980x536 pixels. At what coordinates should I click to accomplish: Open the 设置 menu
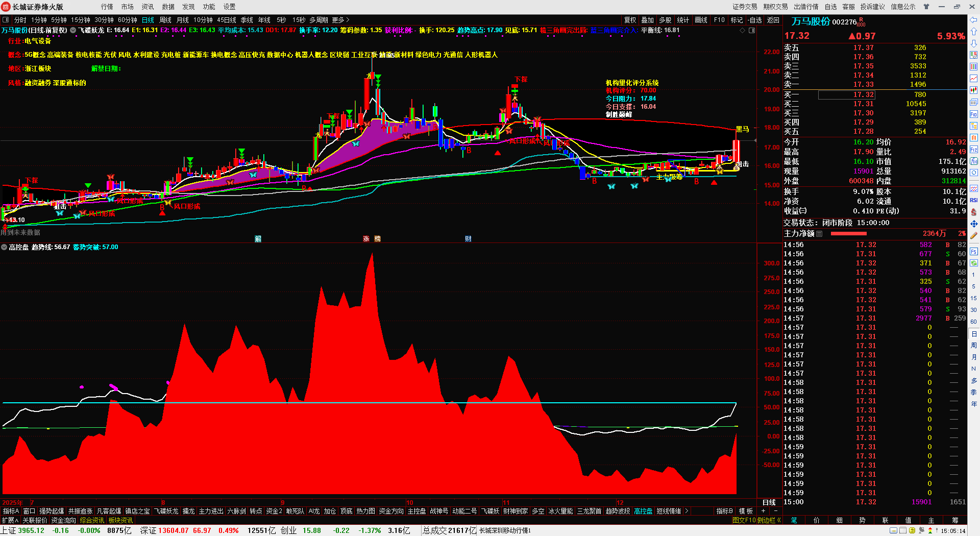[229, 7]
